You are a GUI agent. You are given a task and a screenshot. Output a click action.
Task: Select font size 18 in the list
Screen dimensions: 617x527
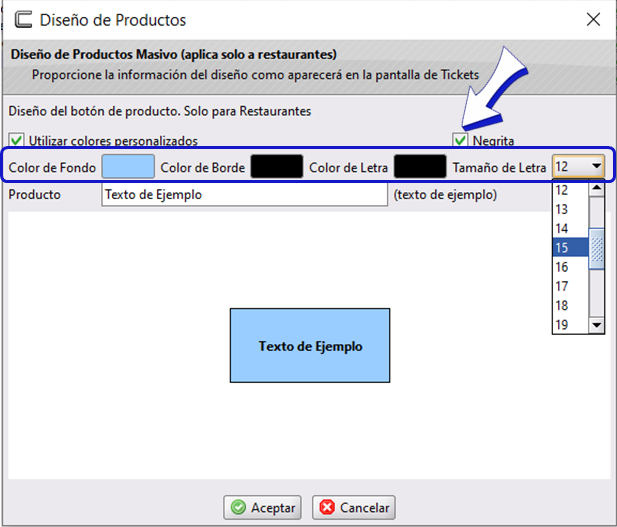point(570,305)
